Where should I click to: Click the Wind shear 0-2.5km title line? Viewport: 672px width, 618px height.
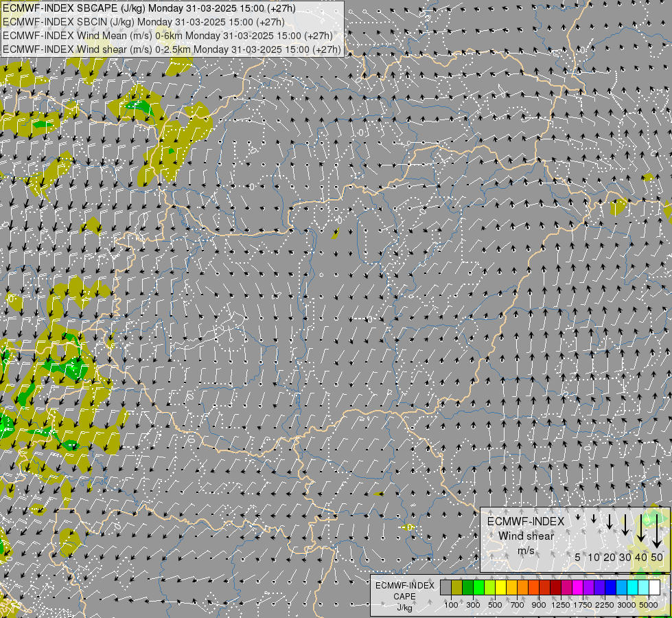pos(172,49)
